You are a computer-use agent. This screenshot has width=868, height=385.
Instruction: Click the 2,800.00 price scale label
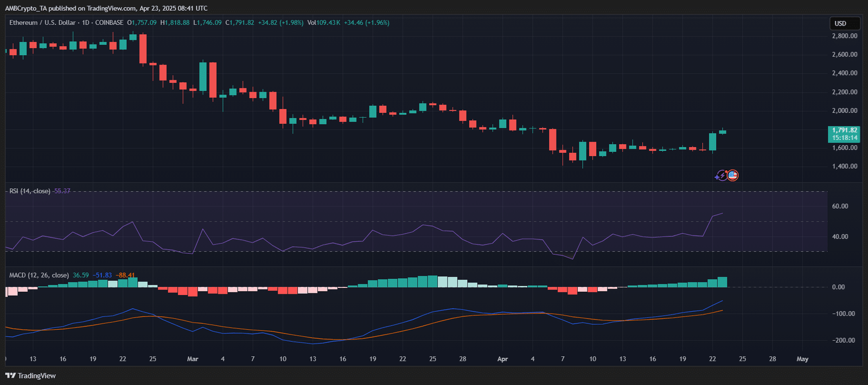(845, 36)
